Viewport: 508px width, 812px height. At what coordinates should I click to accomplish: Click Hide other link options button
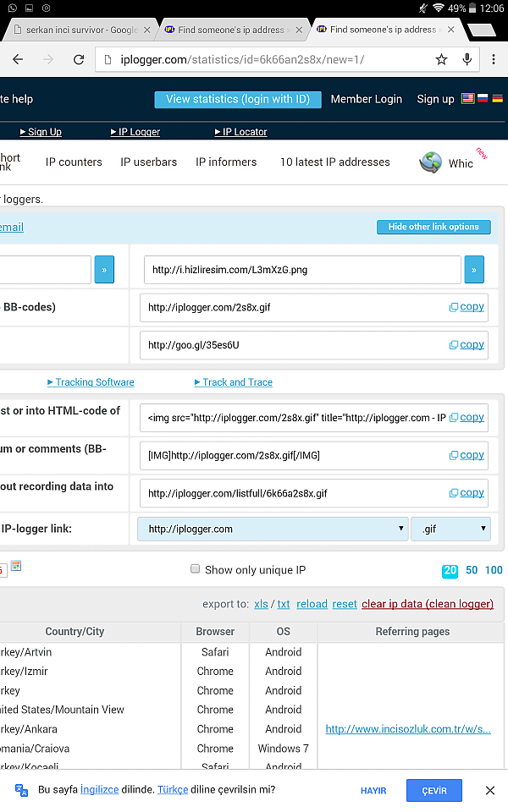pos(433,227)
